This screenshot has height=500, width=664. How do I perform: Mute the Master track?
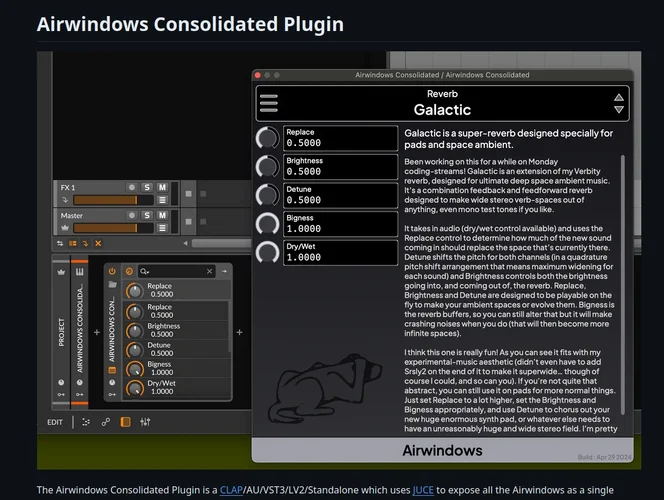pyautogui.click(x=162, y=215)
